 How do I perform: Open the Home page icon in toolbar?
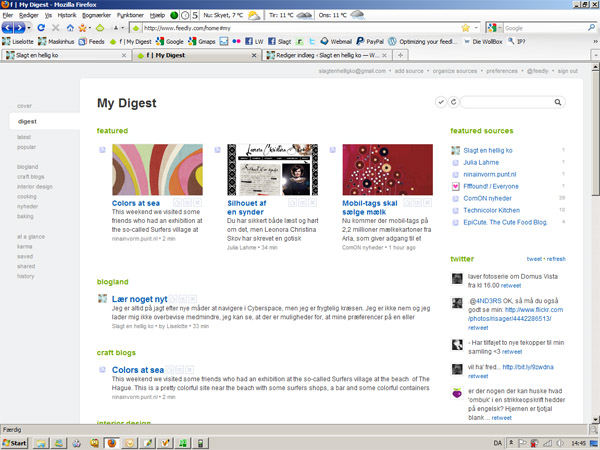[x=70, y=28]
